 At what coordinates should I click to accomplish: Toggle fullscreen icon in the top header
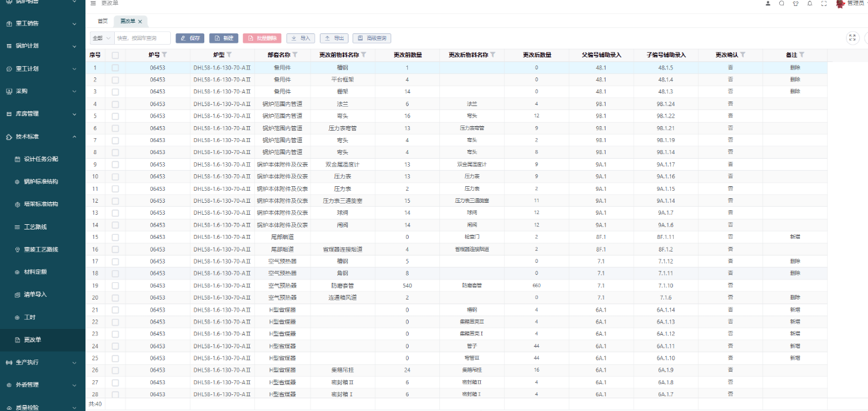[824, 3]
